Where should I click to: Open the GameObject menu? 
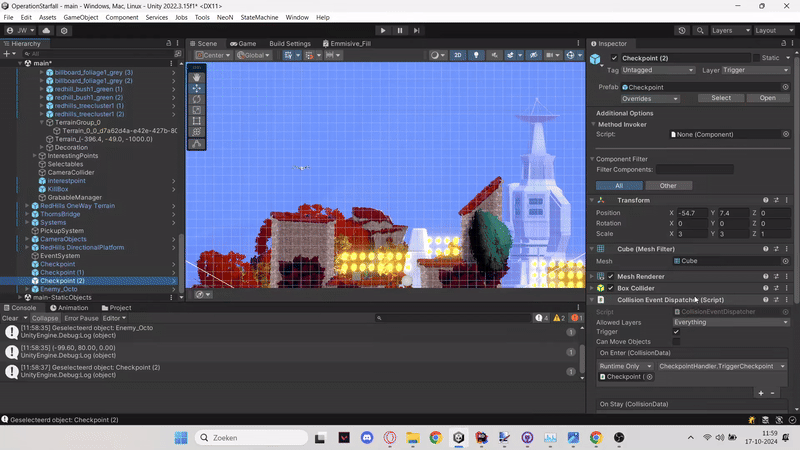tap(81, 17)
